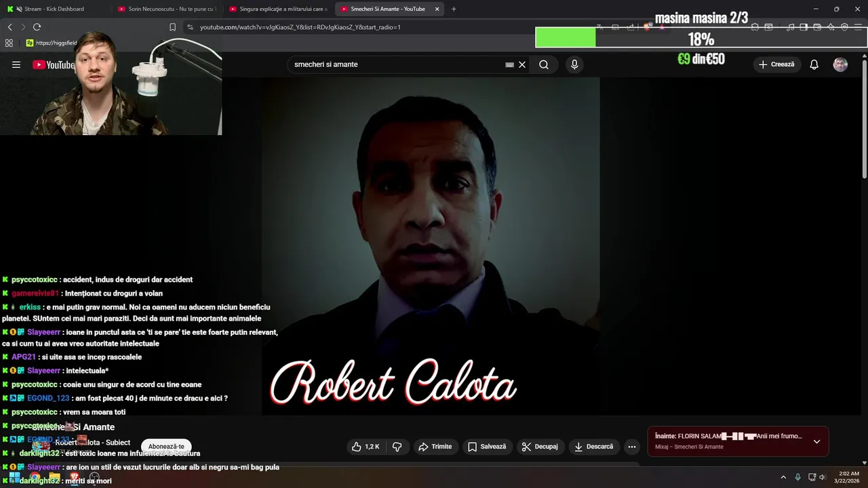Reload the current page
Screen dimensions: 868x488
click(37, 27)
